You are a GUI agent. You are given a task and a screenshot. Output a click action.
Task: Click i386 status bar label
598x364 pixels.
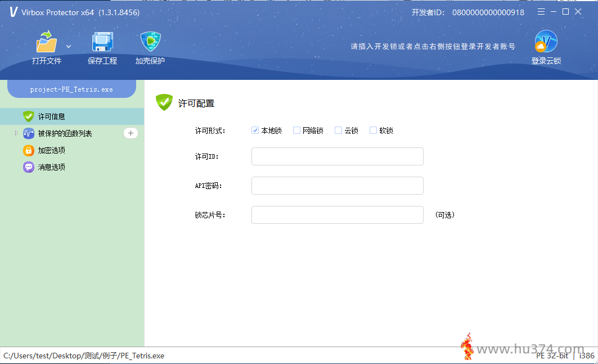[x=587, y=356]
